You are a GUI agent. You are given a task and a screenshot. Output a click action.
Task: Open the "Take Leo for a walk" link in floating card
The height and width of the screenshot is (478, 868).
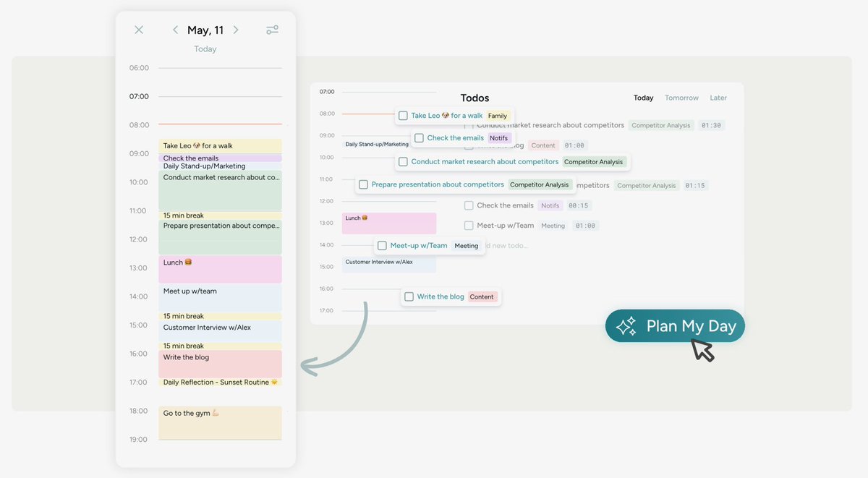click(x=446, y=116)
